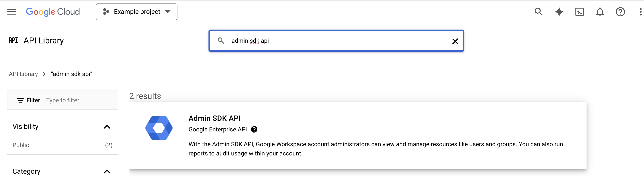Click the API Library page heading

pyautogui.click(x=44, y=41)
